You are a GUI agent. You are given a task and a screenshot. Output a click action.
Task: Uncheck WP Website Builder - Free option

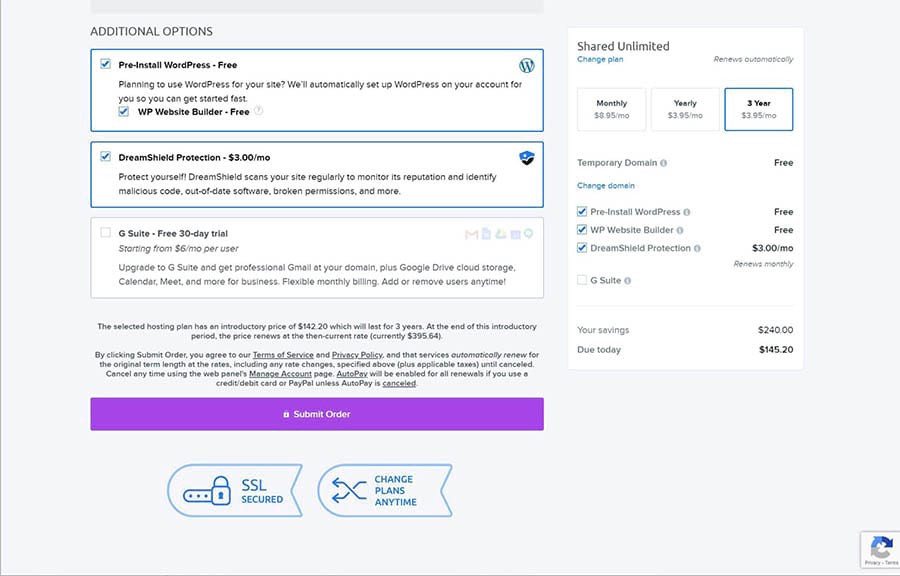click(123, 111)
